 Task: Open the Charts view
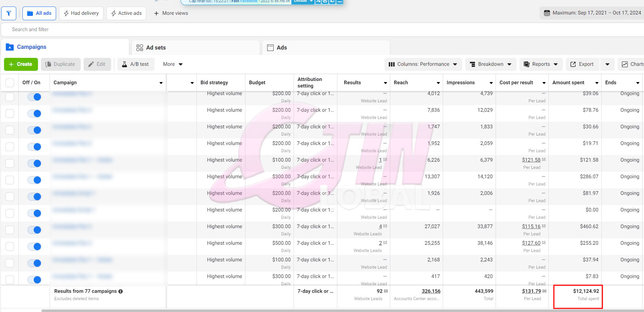[632, 64]
